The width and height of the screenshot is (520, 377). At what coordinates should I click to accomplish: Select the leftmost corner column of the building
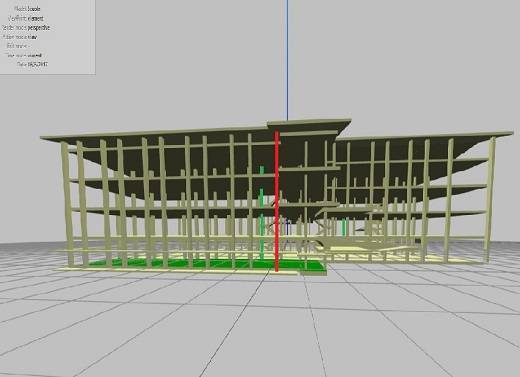click(x=67, y=203)
